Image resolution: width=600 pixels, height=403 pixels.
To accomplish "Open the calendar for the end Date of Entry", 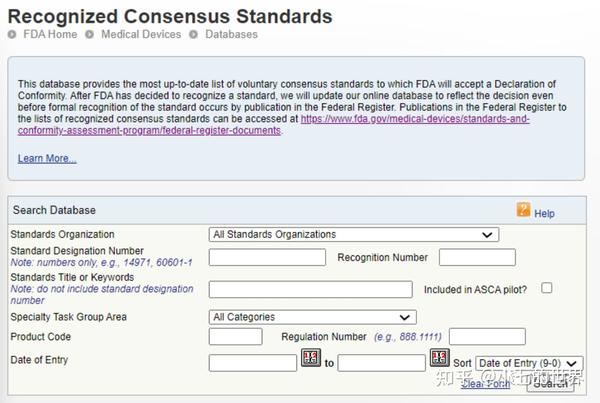I will [x=440, y=359].
